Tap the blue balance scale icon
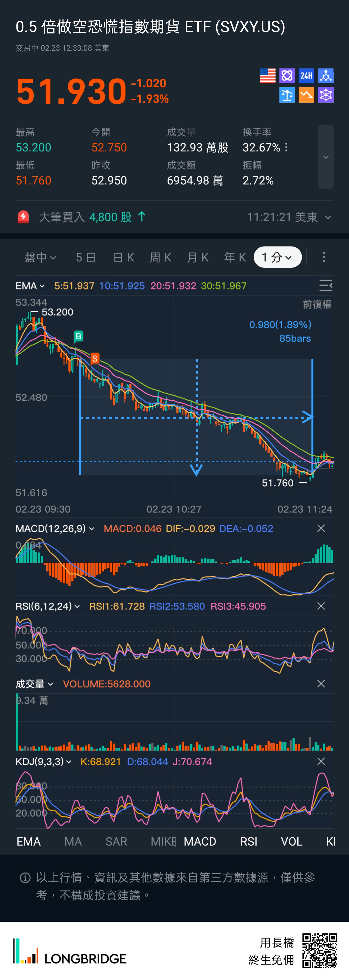 pyautogui.click(x=287, y=95)
